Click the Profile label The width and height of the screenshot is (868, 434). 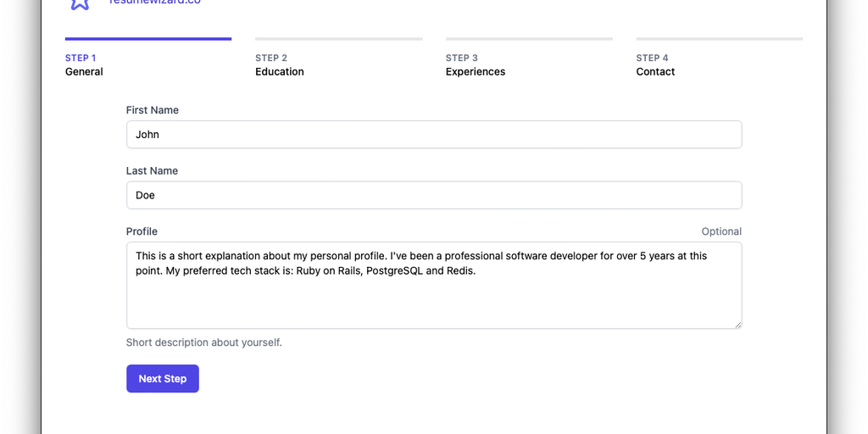(x=142, y=231)
